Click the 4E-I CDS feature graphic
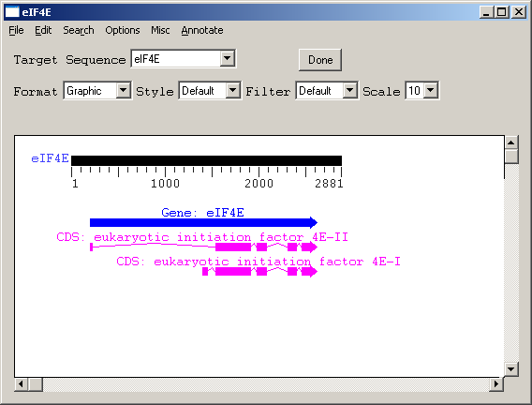The width and height of the screenshot is (532, 405). pyautogui.click(x=259, y=272)
